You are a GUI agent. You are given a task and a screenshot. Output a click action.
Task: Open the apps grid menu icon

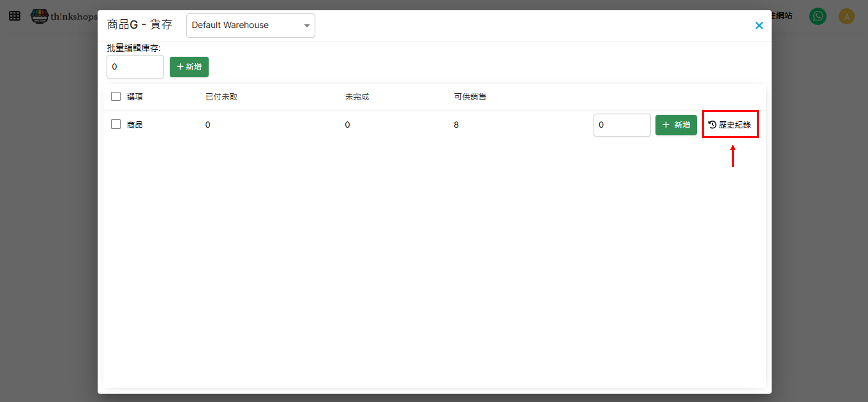click(x=14, y=16)
